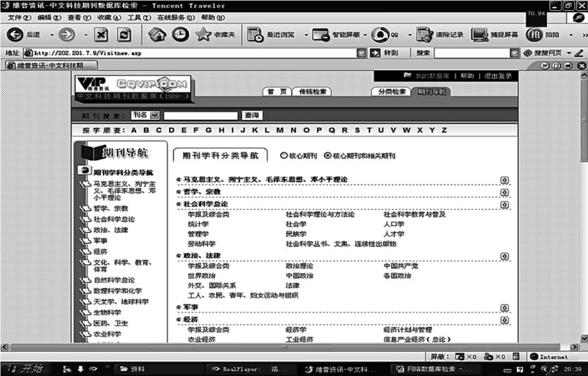Image resolution: width=588 pixels, height=376 pixels.
Task: Click the Stop loading icon
Action: [x=101, y=35]
